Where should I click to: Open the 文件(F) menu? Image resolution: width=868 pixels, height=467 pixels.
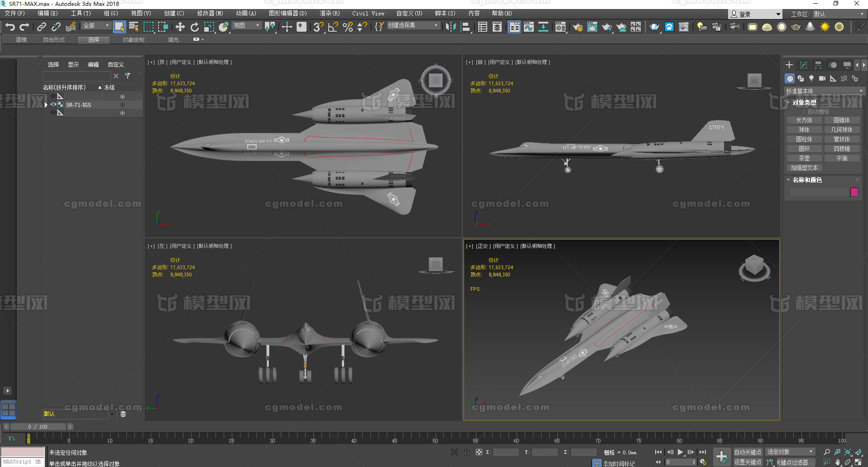pos(15,14)
